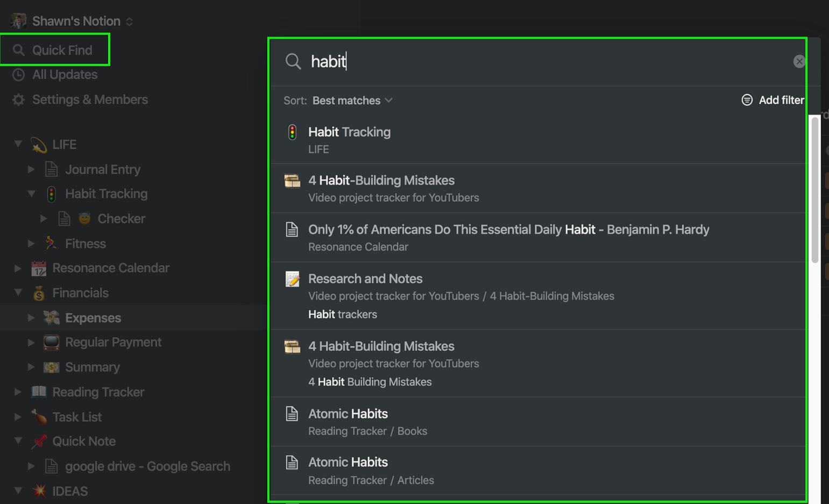Screen dimensions: 829x504
Task: Click the traffic light icon beside Habit Tracking result
Action: (x=292, y=132)
